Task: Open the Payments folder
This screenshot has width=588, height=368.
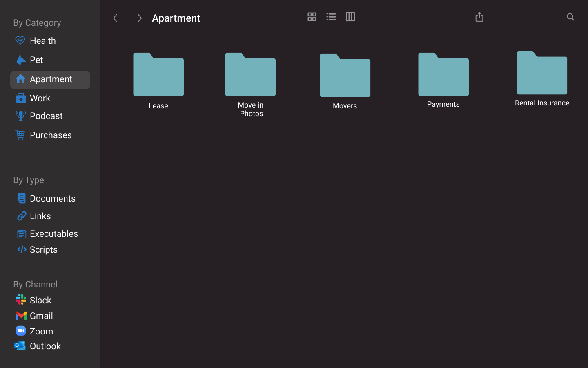Action: pyautogui.click(x=443, y=74)
